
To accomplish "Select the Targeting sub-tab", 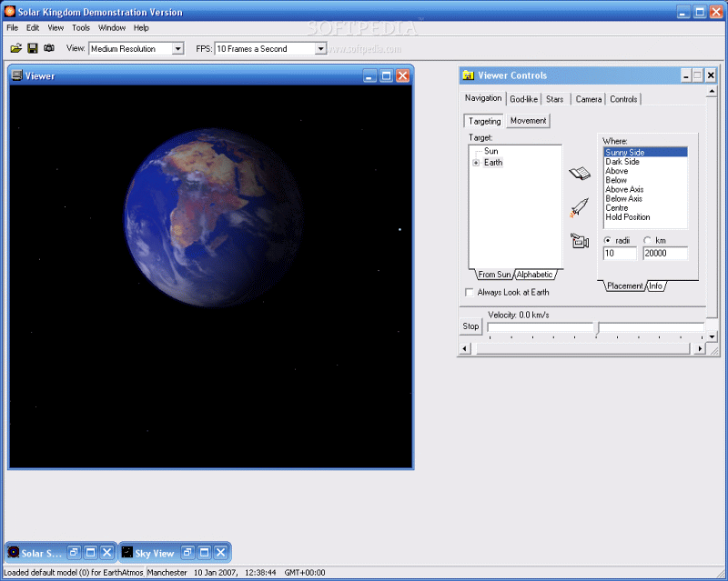I will click(x=484, y=121).
